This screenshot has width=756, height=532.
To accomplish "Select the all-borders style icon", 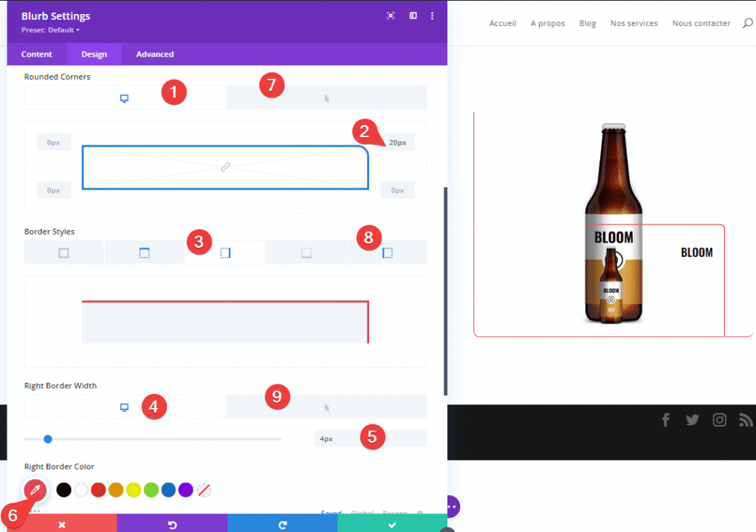I will [63, 252].
